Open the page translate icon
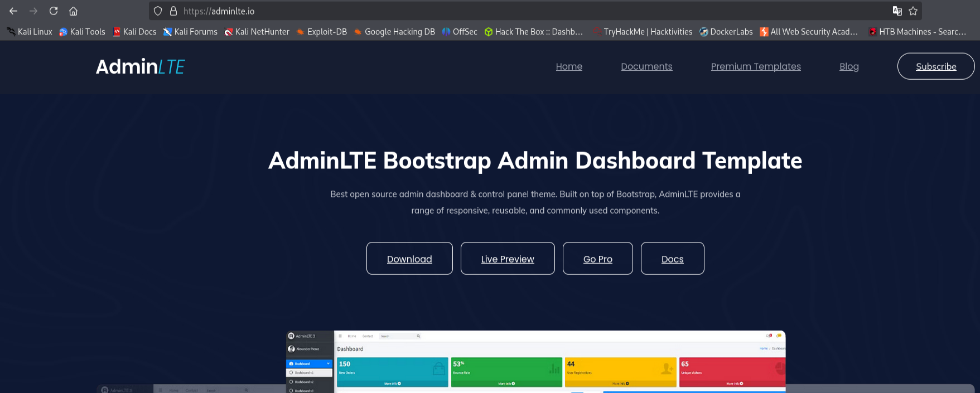 [897, 11]
